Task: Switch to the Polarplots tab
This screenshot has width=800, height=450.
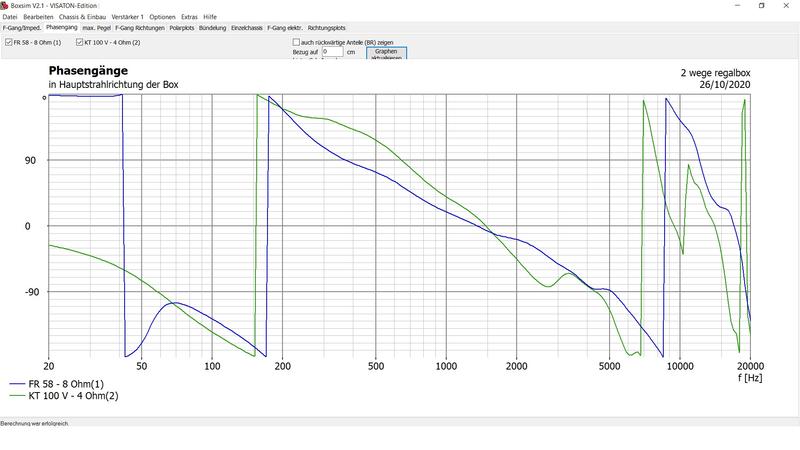Action: tap(182, 28)
